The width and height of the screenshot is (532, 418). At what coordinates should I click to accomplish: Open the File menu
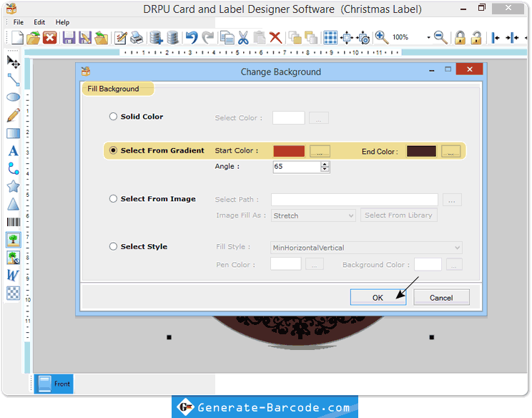tap(19, 22)
